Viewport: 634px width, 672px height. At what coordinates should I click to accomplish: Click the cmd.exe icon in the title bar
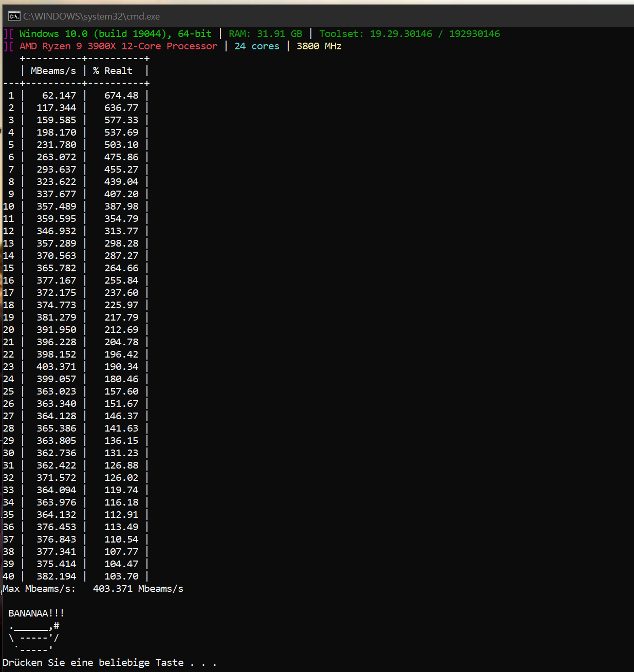pos(14,16)
